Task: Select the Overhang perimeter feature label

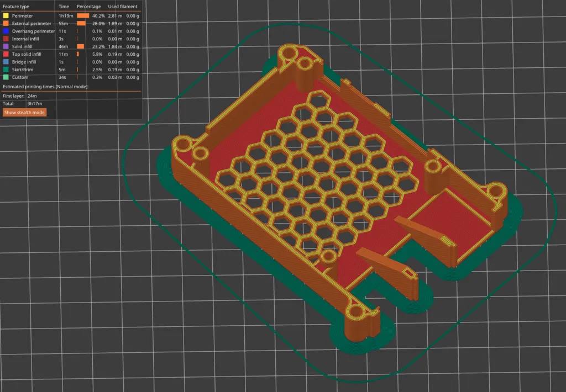Action: pyautogui.click(x=33, y=31)
